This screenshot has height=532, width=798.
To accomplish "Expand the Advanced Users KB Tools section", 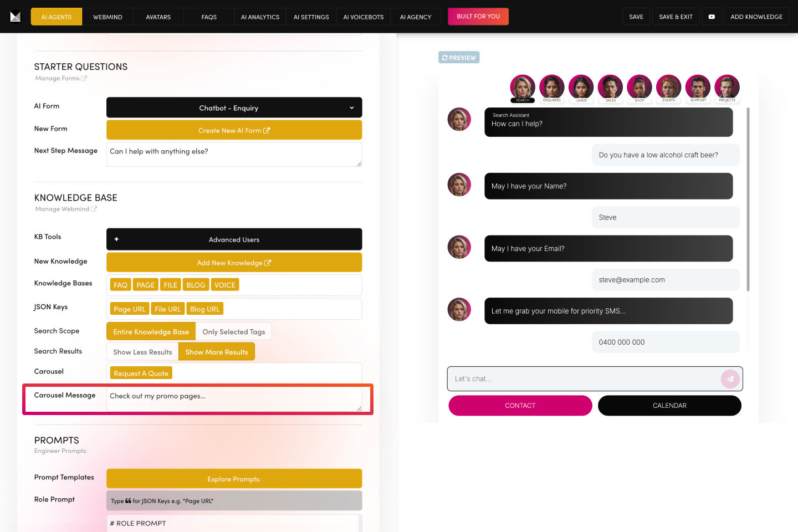I will point(234,239).
